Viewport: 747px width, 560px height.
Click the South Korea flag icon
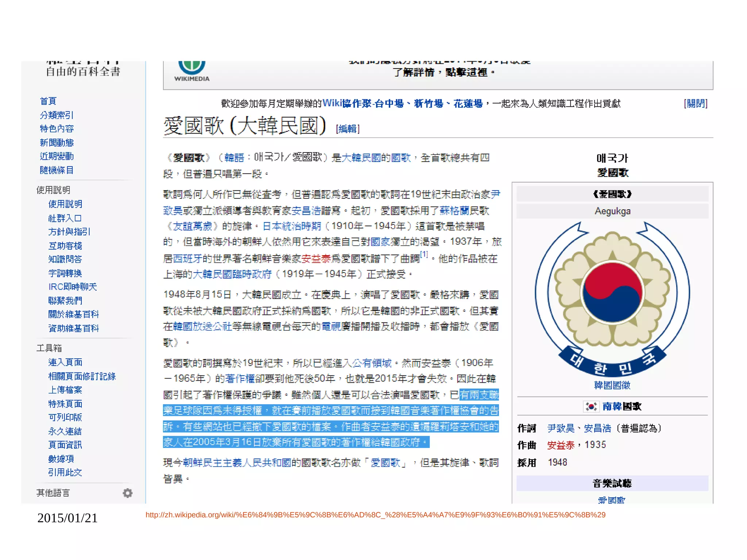pos(591,406)
